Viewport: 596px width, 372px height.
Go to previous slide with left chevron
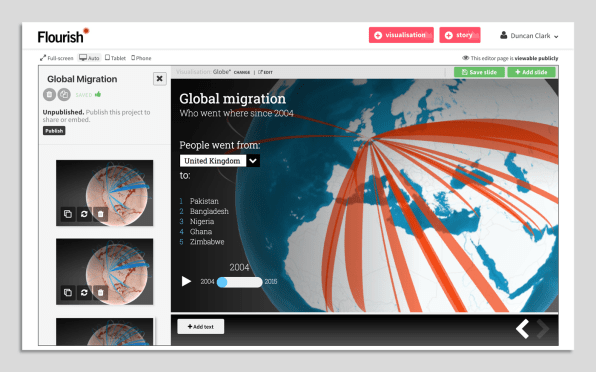tap(523, 328)
